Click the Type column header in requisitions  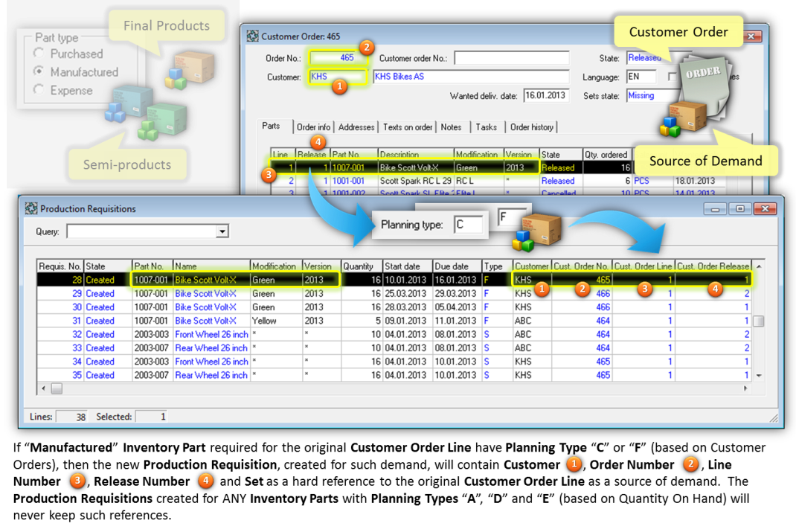[x=497, y=266]
